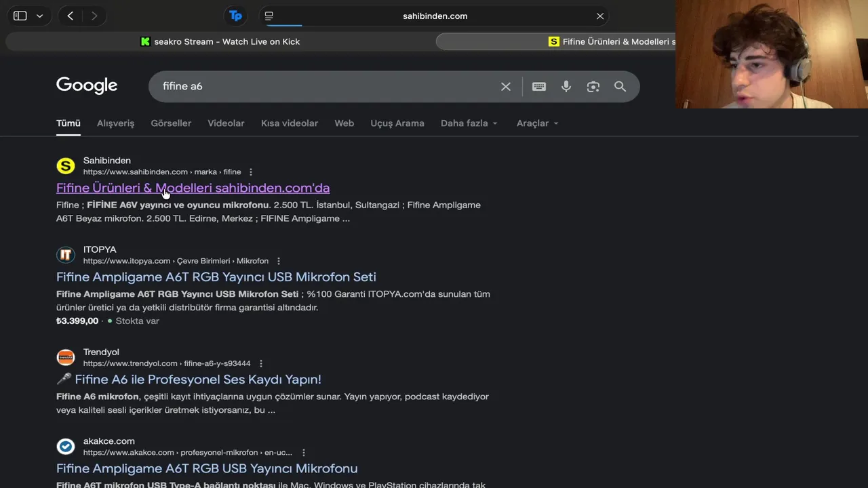Click the sahibinden.com › marka › fifine URL text
The height and width of the screenshot is (488, 868).
pos(162,172)
